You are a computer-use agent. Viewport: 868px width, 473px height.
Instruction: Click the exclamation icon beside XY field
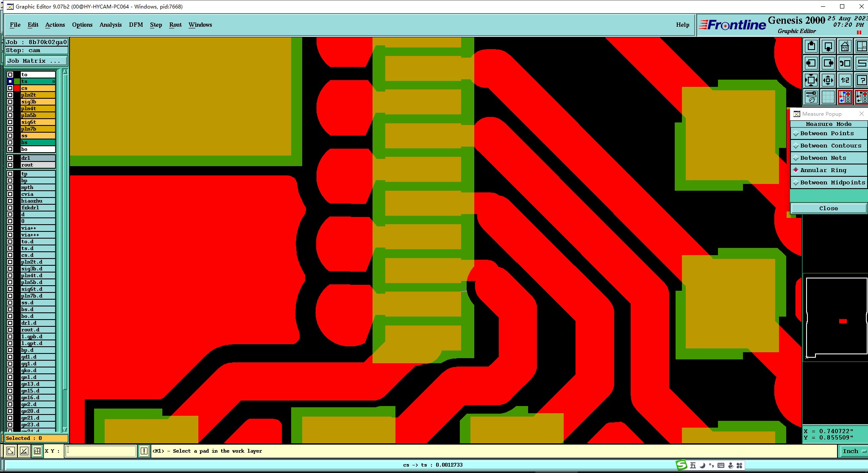(144, 451)
